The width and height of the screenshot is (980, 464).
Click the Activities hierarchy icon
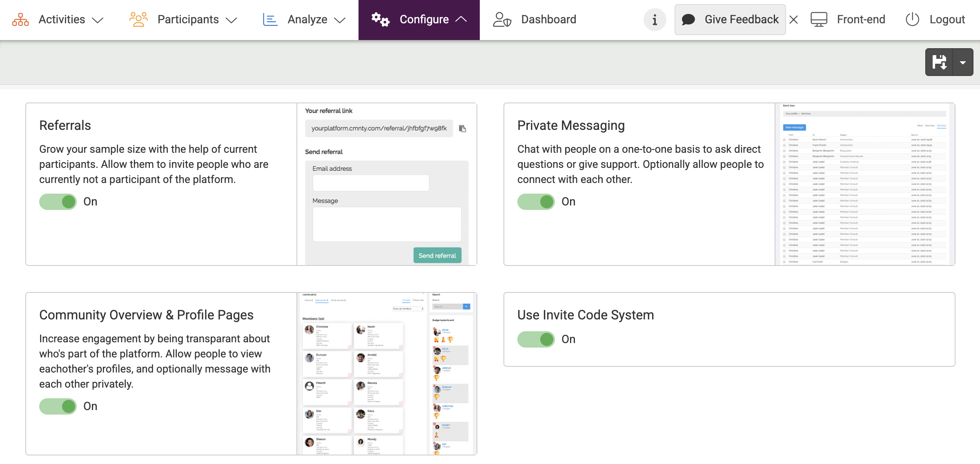point(20,20)
